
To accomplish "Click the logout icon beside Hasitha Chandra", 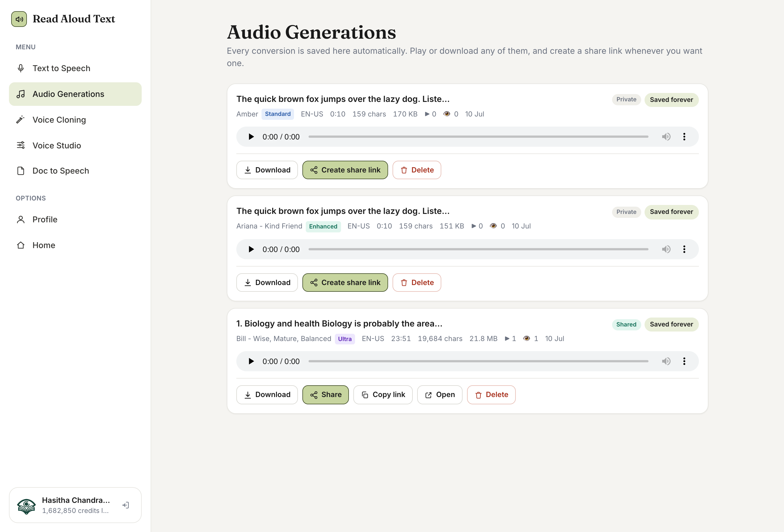I will point(125,505).
